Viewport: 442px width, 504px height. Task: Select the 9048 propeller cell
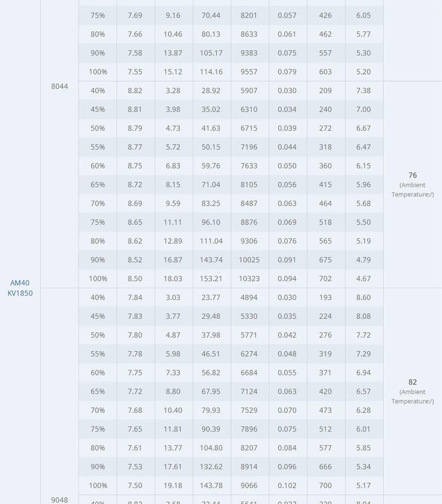[60, 500]
